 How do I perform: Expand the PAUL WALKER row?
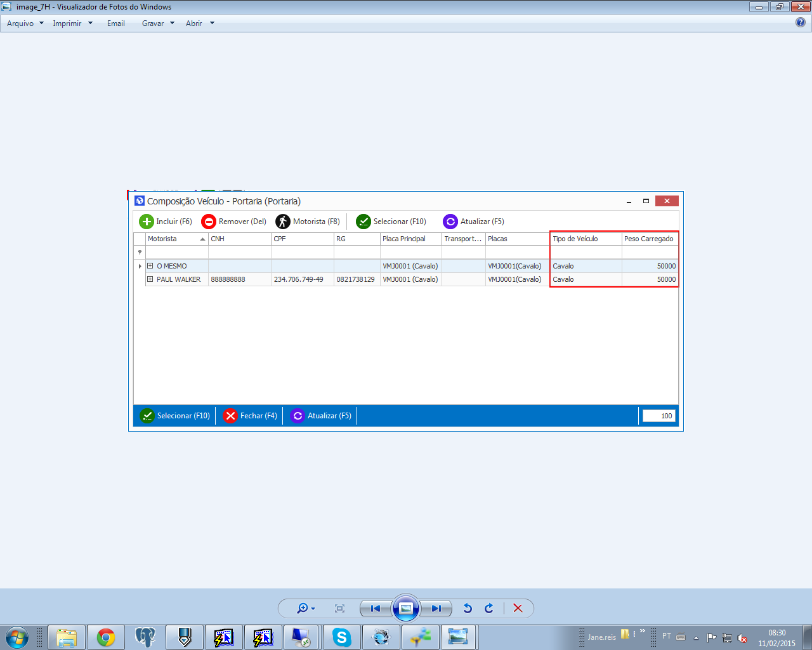[x=150, y=279]
